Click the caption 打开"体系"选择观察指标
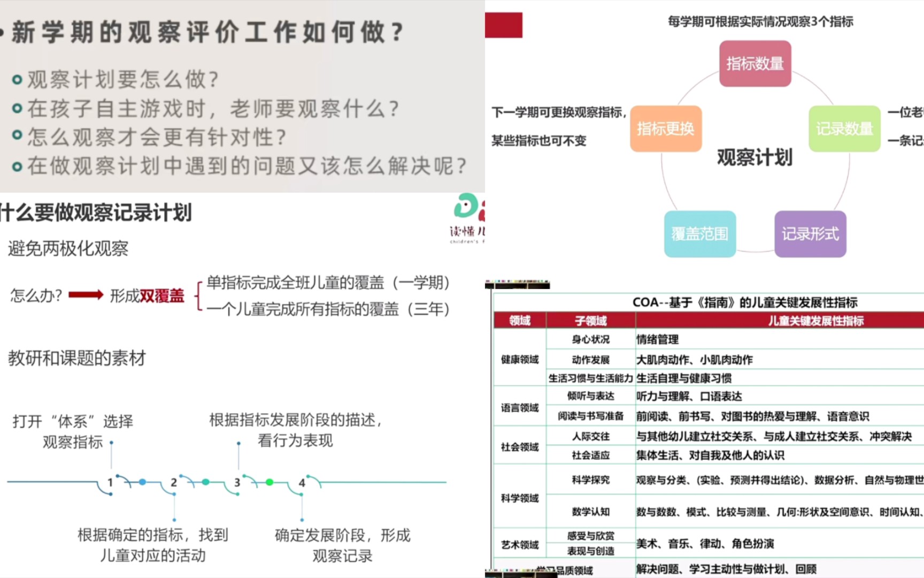This screenshot has height=578, width=924. [x=73, y=431]
